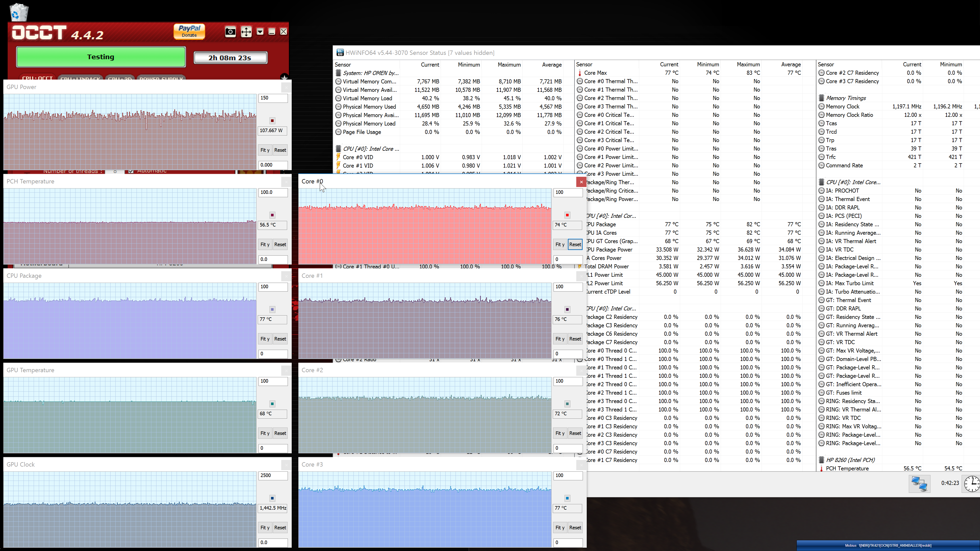
Task: Click the IA: Max Turbo Limit icon
Action: click(821, 283)
